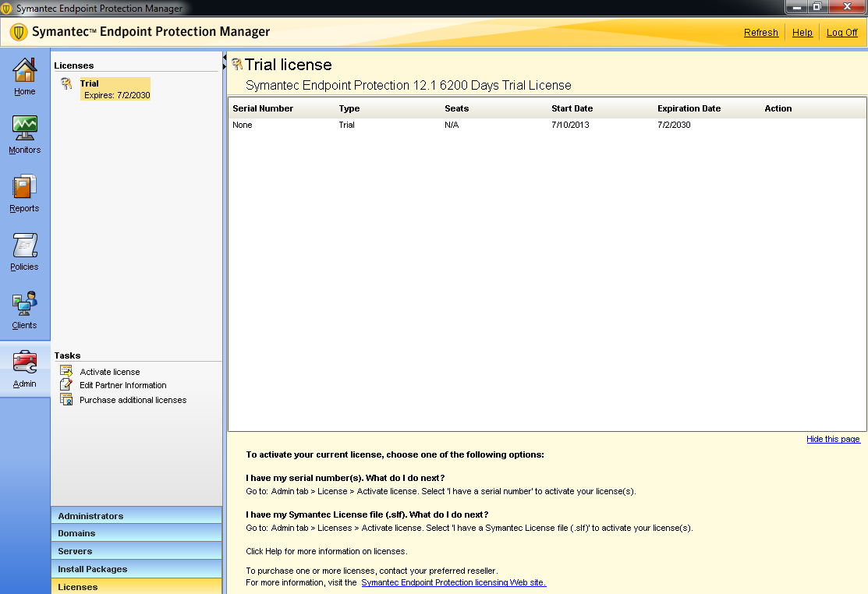The height and width of the screenshot is (594, 868).
Task: Click the Edit Partner Information icon
Action: click(x=66, y=384)
